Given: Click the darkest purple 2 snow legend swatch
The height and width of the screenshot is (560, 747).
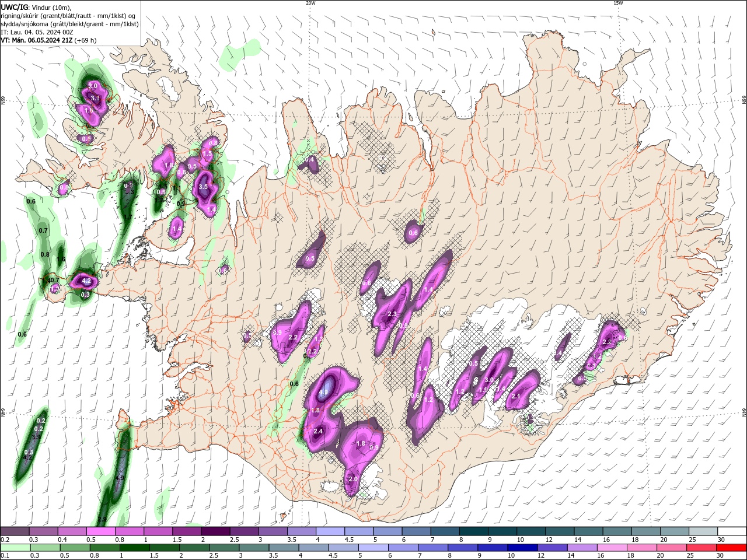Looking at the screenshot, I should pyautogui.click(x=215, y=531).
